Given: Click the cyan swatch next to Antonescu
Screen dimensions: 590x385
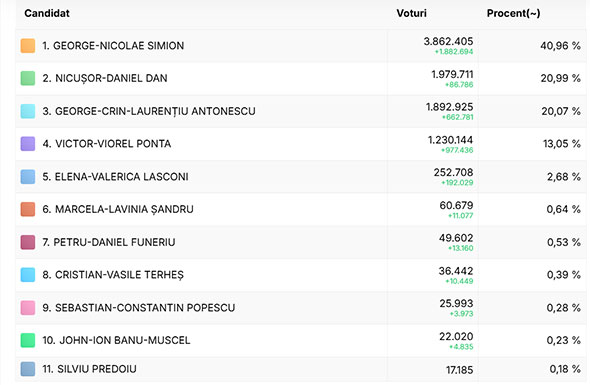Looking at the screenshot, I should click(x=28, y=111).
